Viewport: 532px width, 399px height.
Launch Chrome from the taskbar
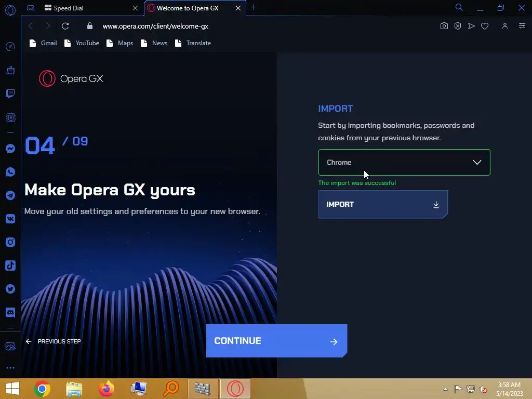[x=42, y=389]
